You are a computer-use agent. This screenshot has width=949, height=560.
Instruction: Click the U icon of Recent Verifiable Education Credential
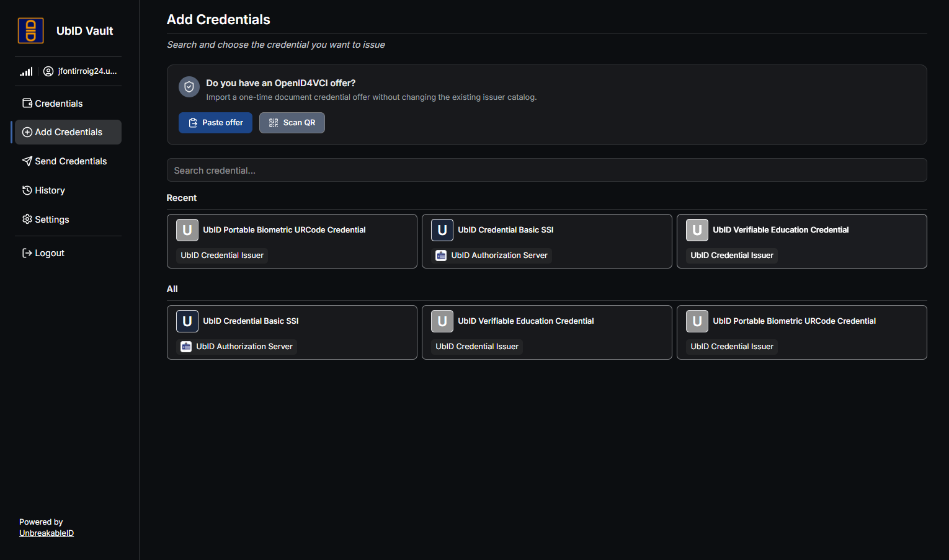(697, 230)
